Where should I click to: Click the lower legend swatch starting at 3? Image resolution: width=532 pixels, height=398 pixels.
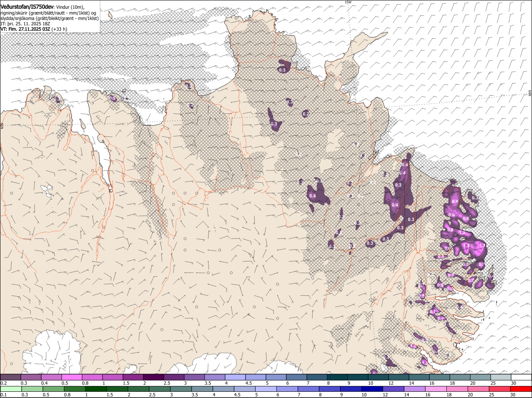[181, 389]
